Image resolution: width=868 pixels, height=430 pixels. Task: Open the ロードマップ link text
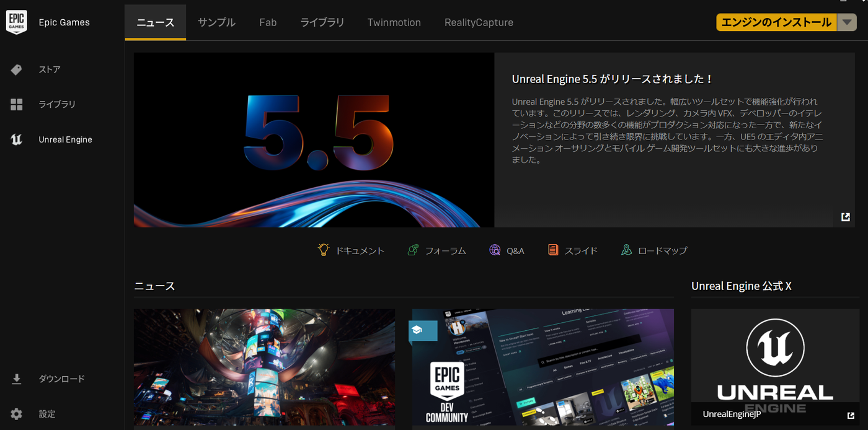662,251
